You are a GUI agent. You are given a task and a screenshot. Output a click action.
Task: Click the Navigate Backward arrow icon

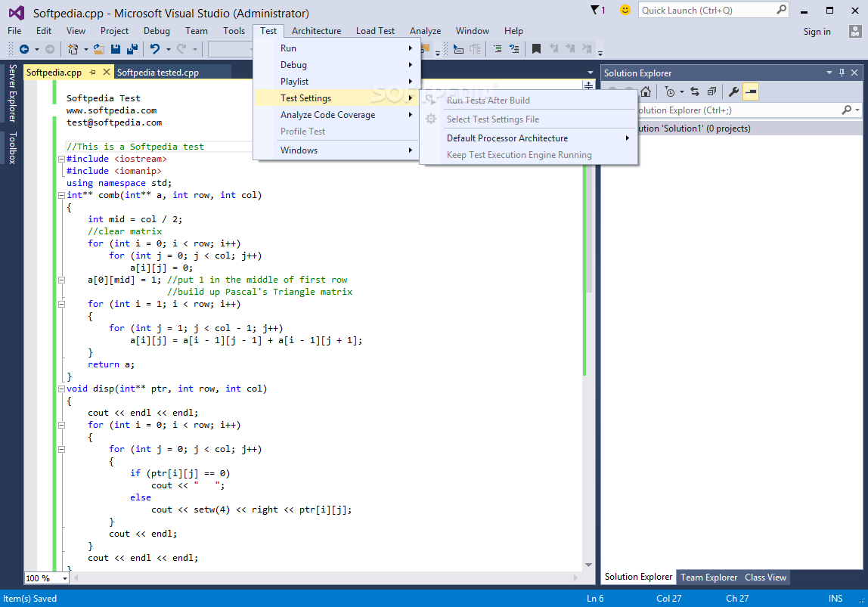tap(23, 49)
